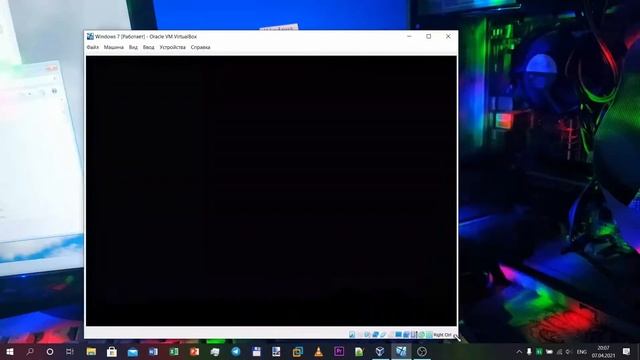
Task: Click the ENG input language indicator
Action: tap(582, 352)
